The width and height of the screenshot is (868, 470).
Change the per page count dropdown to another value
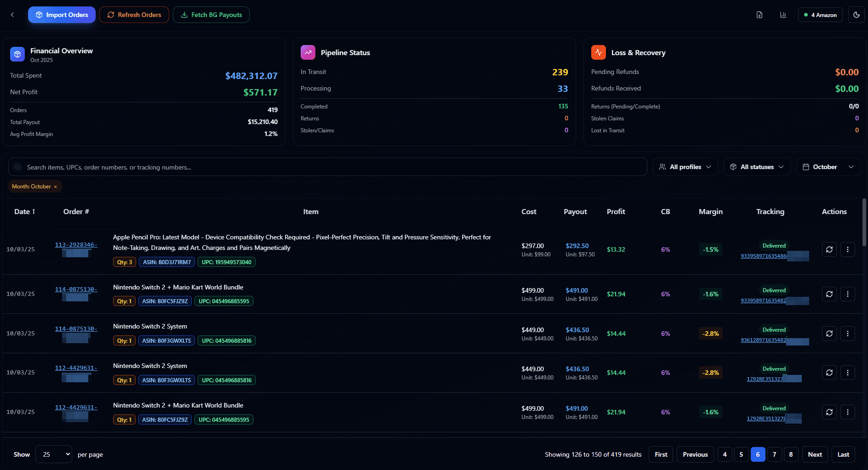click(x=53, y=454)
